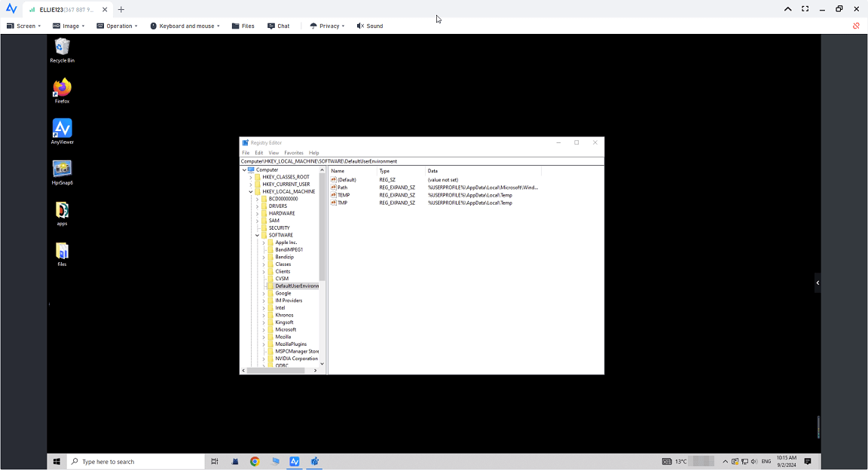Viewport: 868px width, 470px height.
Task: Click the Firefox desktop icon
Action: [x=62, y=89]
